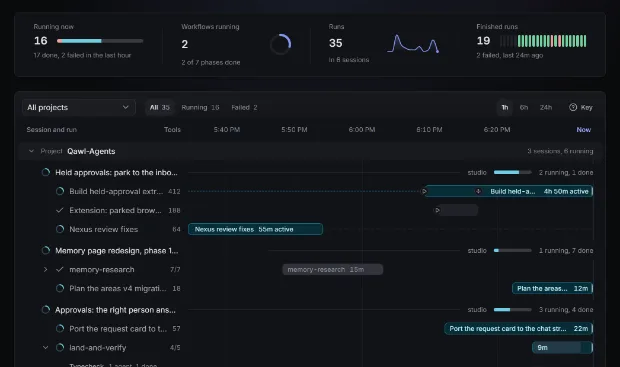Screen dimensions: 620x367
Task: Switch time range to 24h
Action: pyautogui.click(x=546, y=108)
